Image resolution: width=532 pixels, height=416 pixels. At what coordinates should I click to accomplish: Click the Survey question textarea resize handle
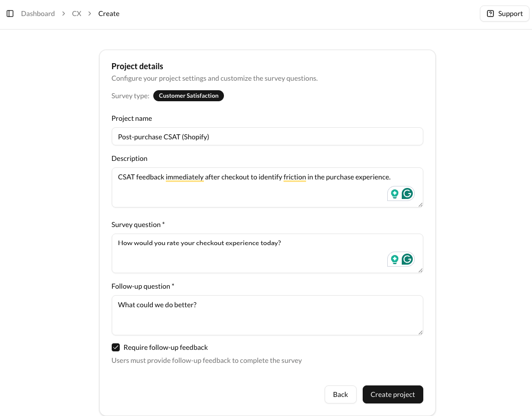(420, 270)
